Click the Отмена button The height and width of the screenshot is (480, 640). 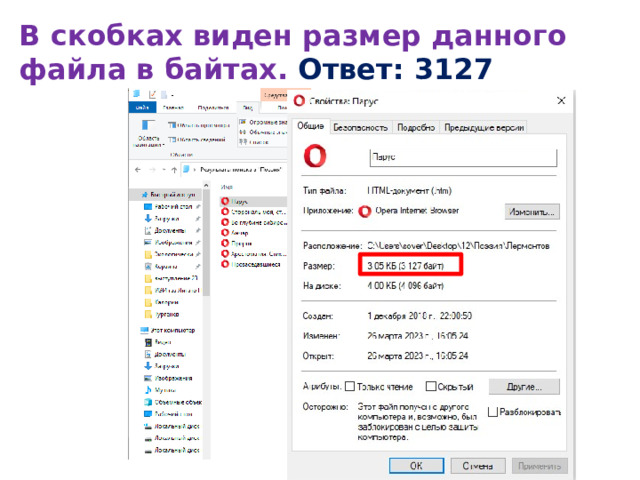(x=478, y=465)
